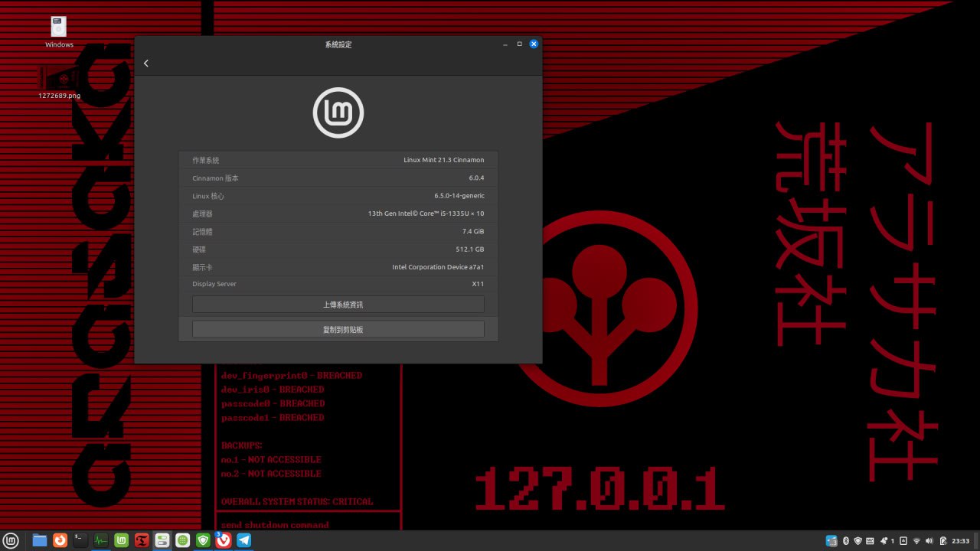Click the 複制到剪貼板 button
The width and height of the screenshot is (980, 551).
pyautogui.click(x=338, y=329)
